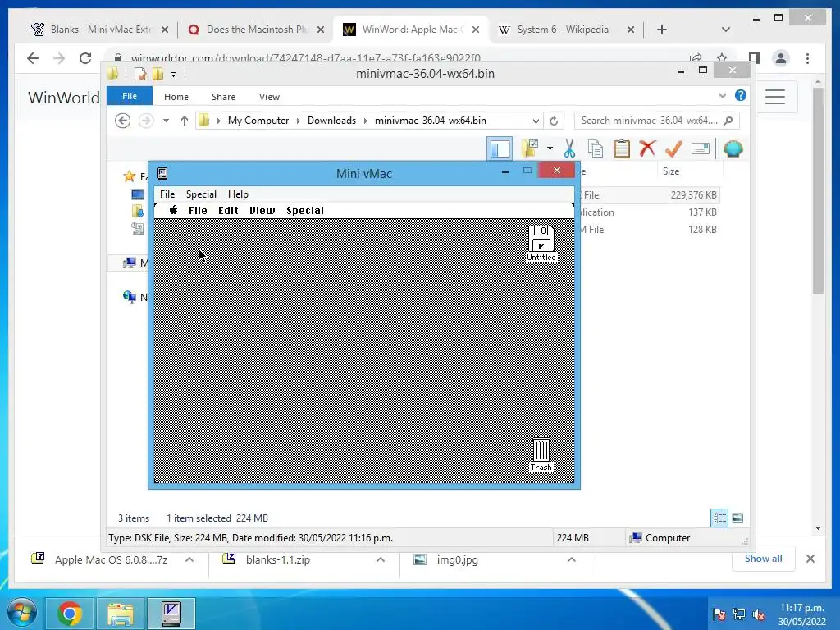Viewport: 840px width, 630px height.
Task: Click the Favorites star in navigation pane
Action: click(x=129, y=176)
